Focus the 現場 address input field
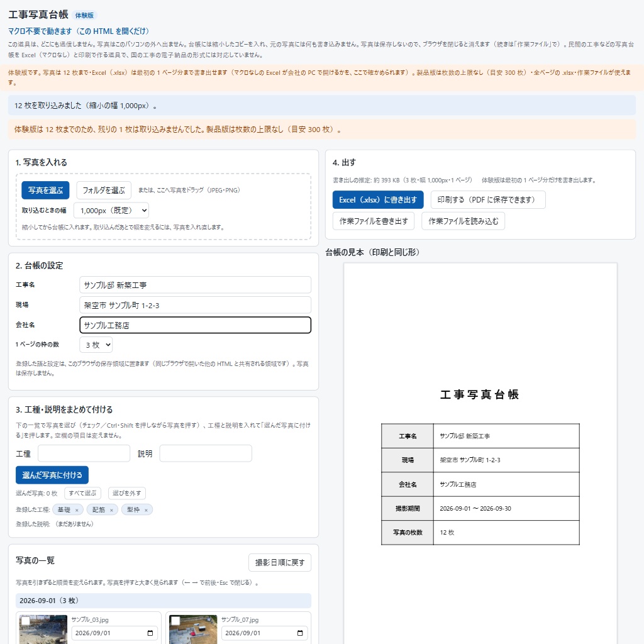644x644 pixels. [x=195, y=305]
